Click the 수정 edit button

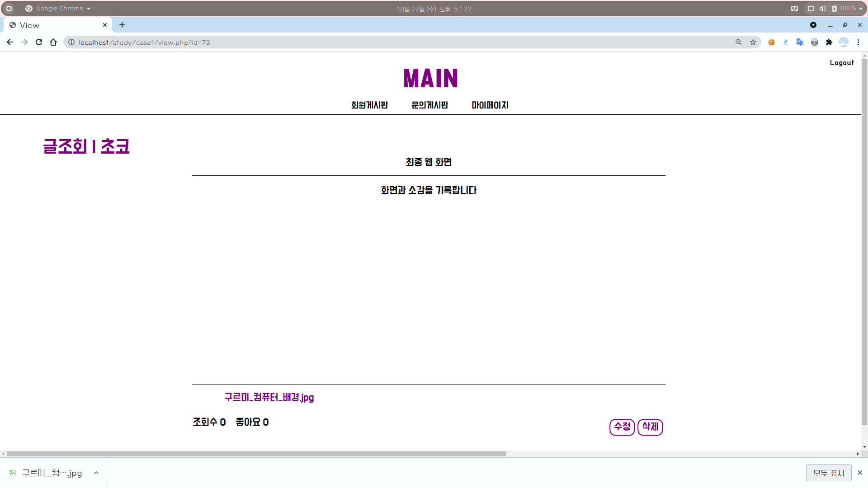click(x=622, y=427)
